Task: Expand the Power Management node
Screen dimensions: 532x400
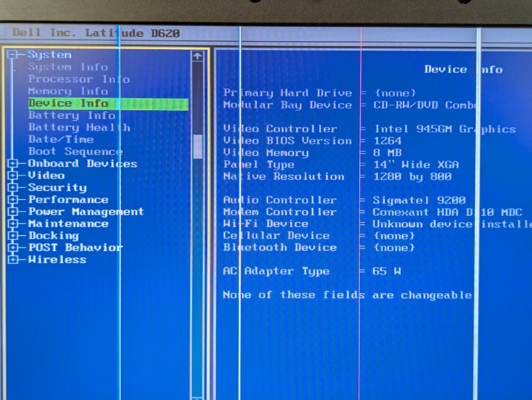Action: coord(13,211)
